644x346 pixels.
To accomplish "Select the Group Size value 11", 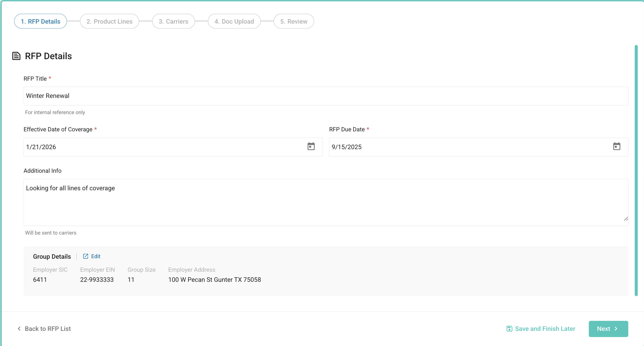I will coord(131,280).
